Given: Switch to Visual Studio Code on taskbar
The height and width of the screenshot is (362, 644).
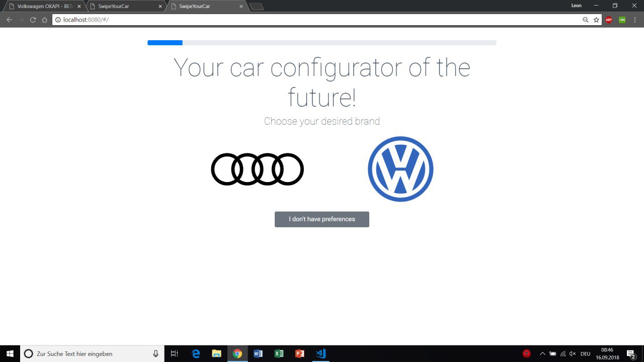Looking at the screenshot, I should point(320,353).
